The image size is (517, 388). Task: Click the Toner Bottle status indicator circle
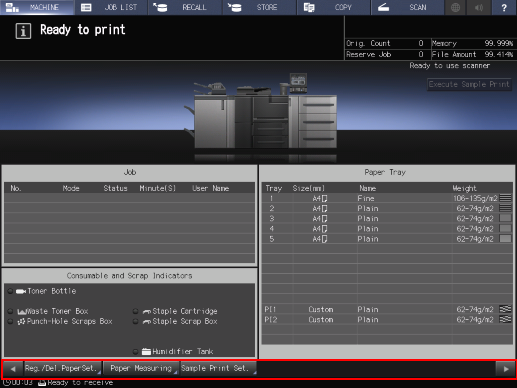[x=10, y=291]
